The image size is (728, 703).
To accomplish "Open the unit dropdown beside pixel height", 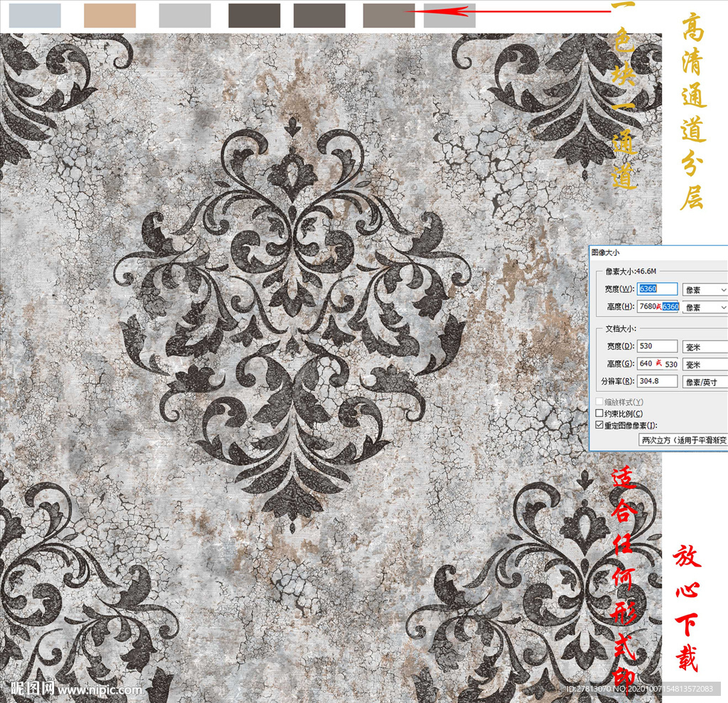I will coord(705,307).
